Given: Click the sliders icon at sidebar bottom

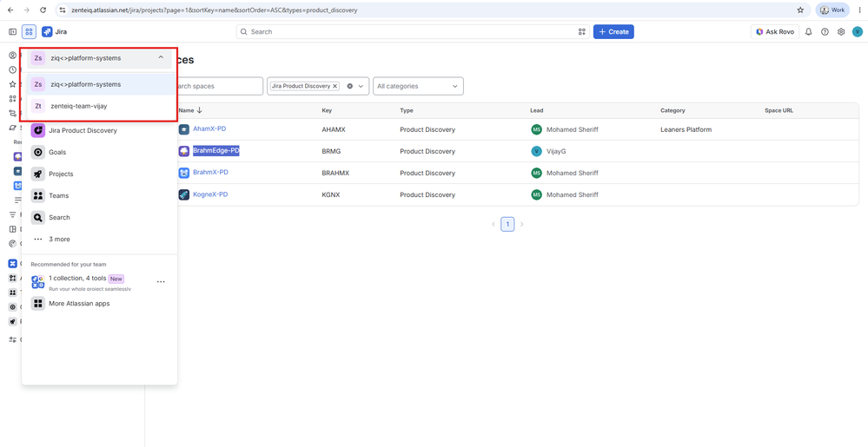Looking at the screenshot, I should tap(12, 339).
